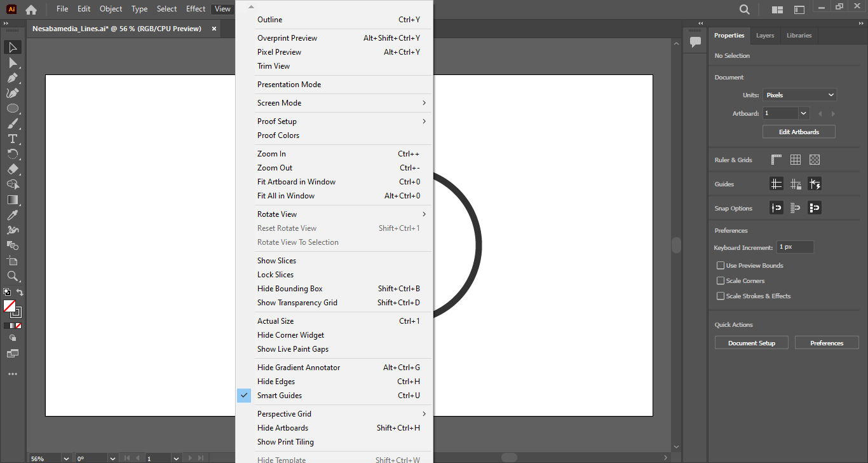Tick Scale Strokes & Effects checkbox
868x463 pixels.
(721, 296)
